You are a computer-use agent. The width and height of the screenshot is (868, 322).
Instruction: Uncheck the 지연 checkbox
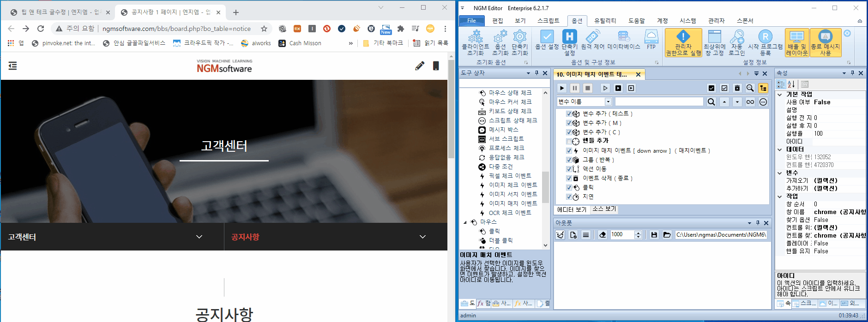click(569, 197)
